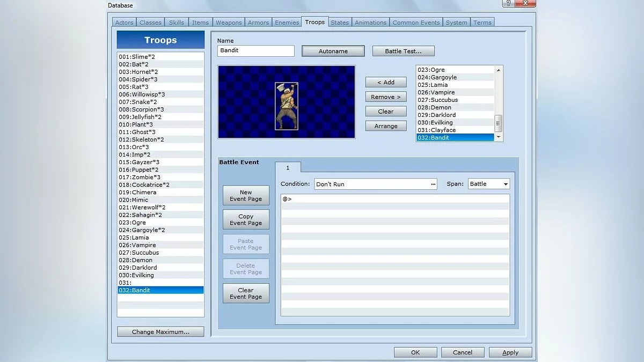Viewport: 644px width, 362px height.
Task: Open the States tab
Action: coord(340,23)
